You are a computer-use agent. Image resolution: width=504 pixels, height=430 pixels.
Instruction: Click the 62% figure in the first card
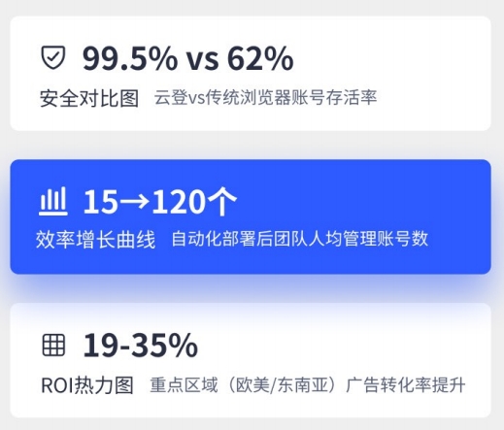[x=260, y=58]
